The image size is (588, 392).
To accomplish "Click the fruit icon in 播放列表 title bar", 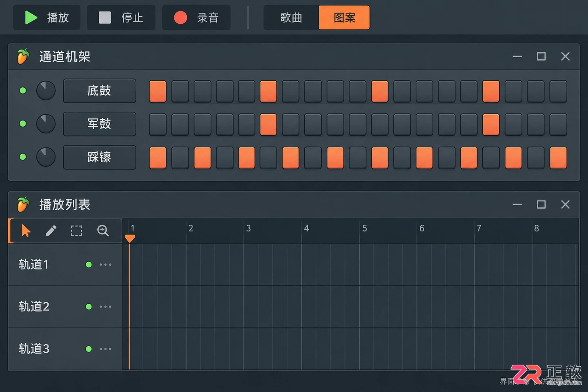I will [x=23, y=204].
